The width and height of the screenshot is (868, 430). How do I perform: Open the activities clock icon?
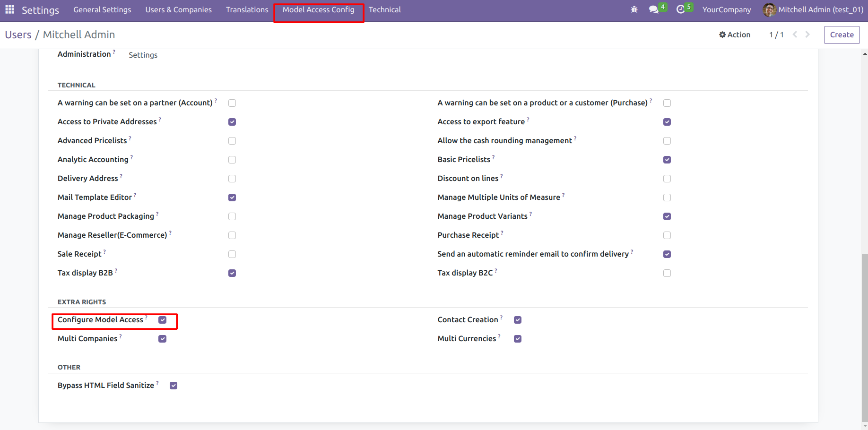point(680,9)
